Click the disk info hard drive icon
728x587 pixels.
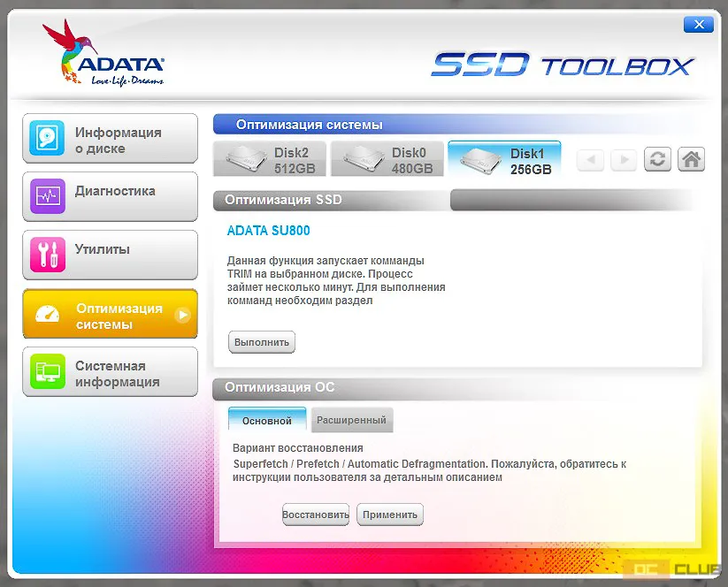click(x=47, y=138)
